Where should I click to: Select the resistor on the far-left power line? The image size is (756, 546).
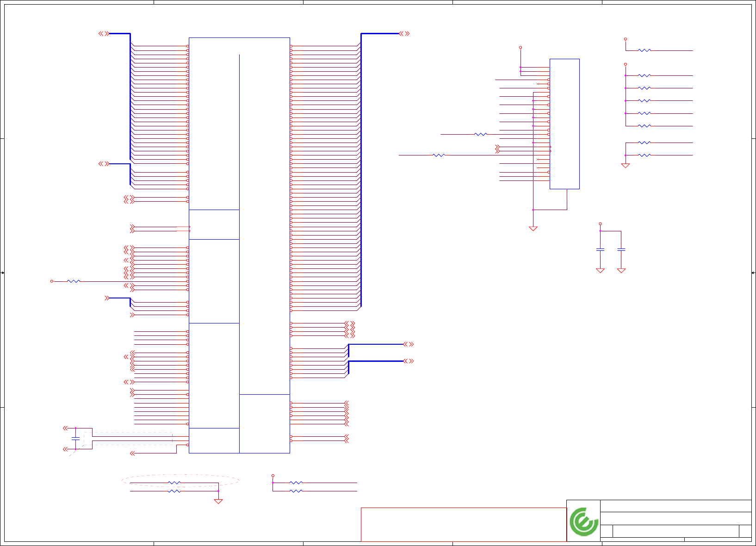[x=74, y=281]
